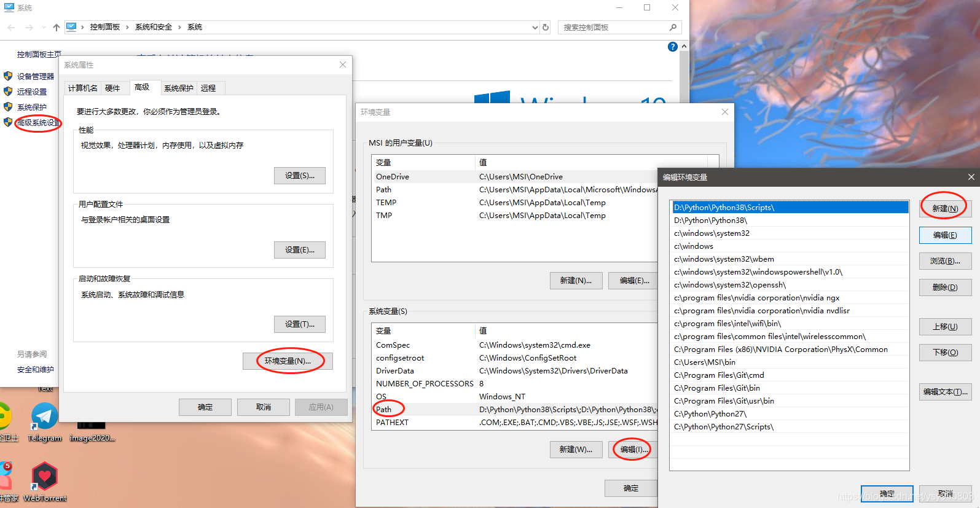This screenshot has width=980, height=508.
Task: Click the shield icon beside 远程设置
Action: point(8,92)
